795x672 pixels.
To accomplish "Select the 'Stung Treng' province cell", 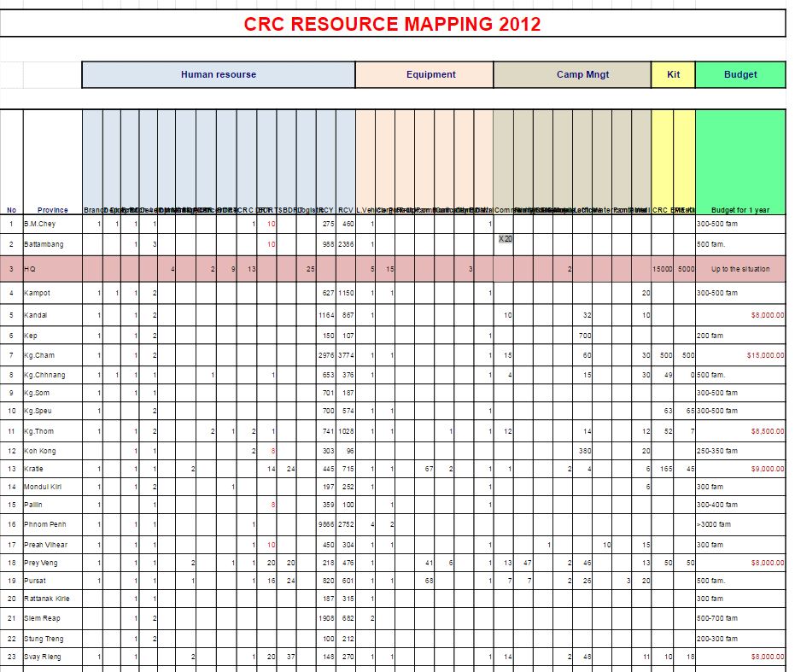I will 53,639.
